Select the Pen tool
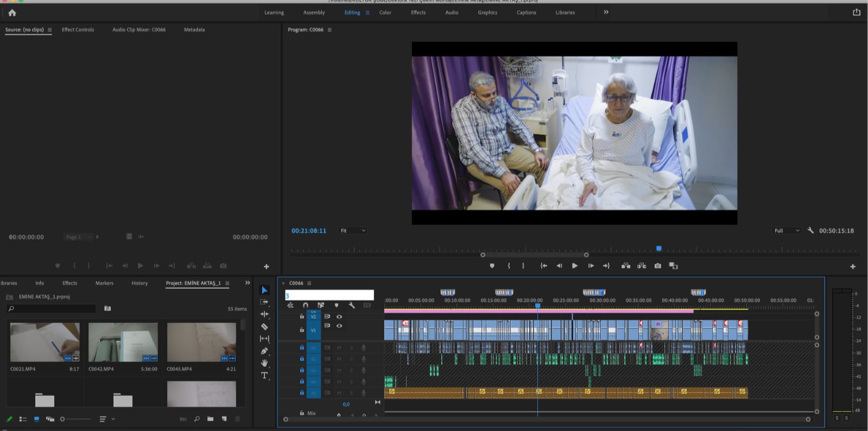868x431 pixels. point(264,351)
